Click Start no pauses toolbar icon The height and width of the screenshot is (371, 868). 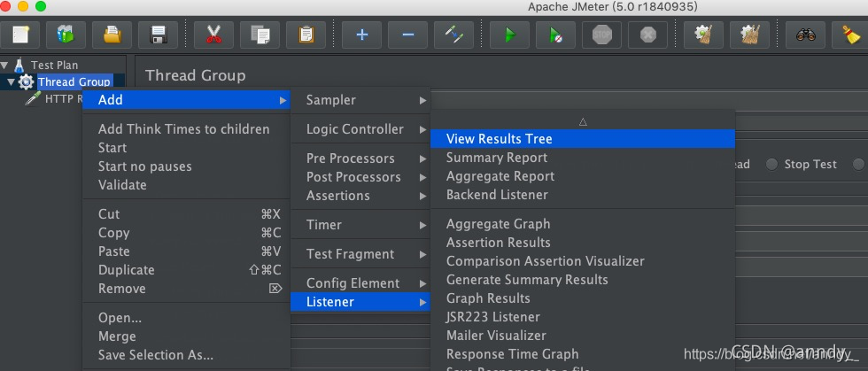555,35
